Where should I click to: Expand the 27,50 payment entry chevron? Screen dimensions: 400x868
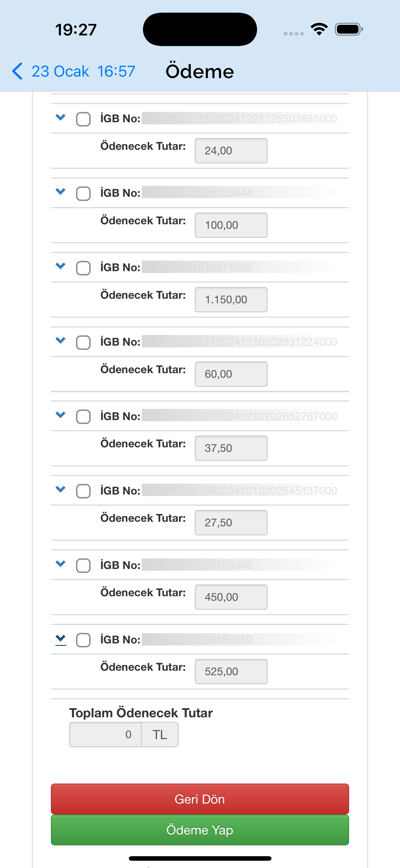coord(60,490)
